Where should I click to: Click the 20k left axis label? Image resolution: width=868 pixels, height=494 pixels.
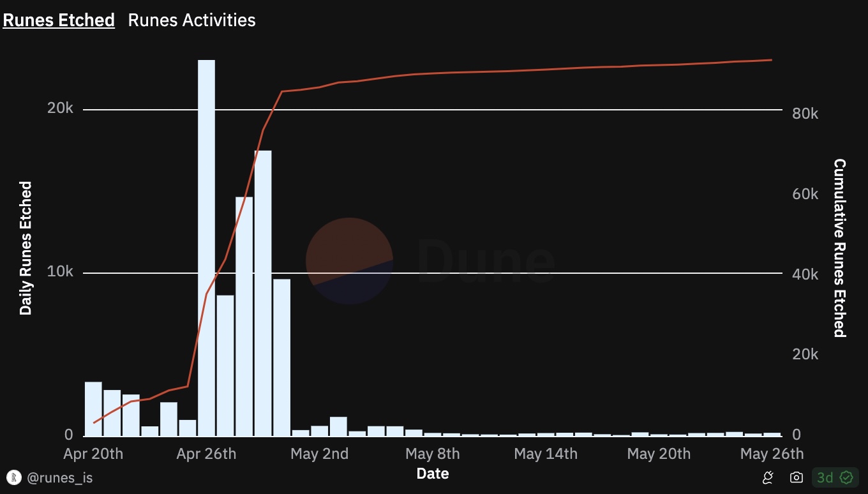pyautogui.click(x=61, y=109)
